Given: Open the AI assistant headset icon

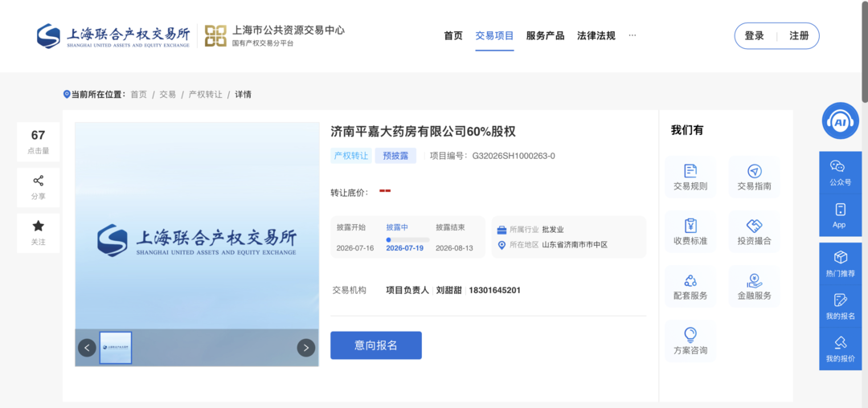Looking at the screenshot, I should [840, 120].
